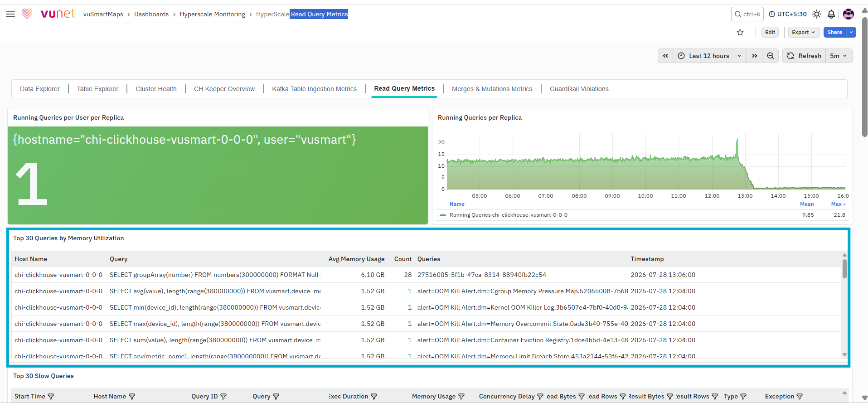Sort the legend by Max column

coord(838,204)
